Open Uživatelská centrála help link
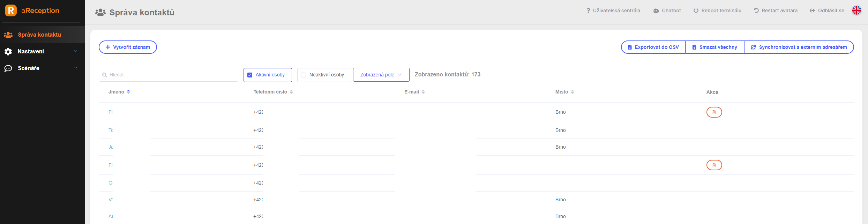868x224 pixels. pyautogui.click(x=613, y=10)
